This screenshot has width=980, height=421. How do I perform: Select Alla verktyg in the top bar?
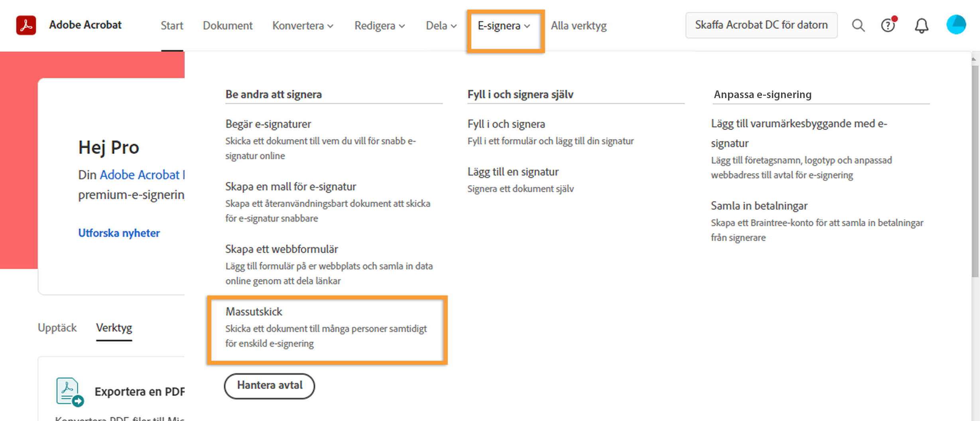pos(579,26)
